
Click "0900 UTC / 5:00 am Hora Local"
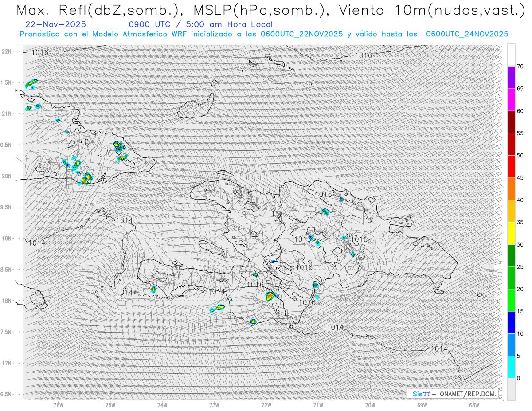click(x=201, y=25)
